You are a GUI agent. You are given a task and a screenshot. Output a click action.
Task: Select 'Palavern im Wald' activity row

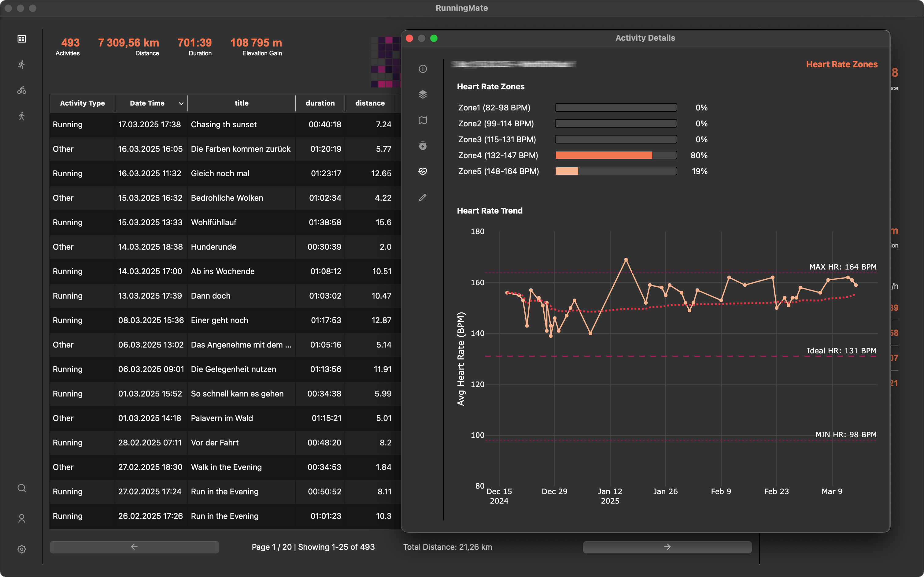225,418
